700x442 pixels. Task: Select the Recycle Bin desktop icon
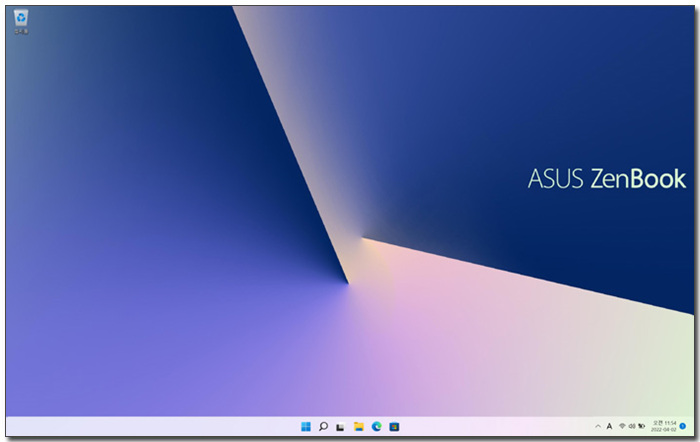click(21, 22)
